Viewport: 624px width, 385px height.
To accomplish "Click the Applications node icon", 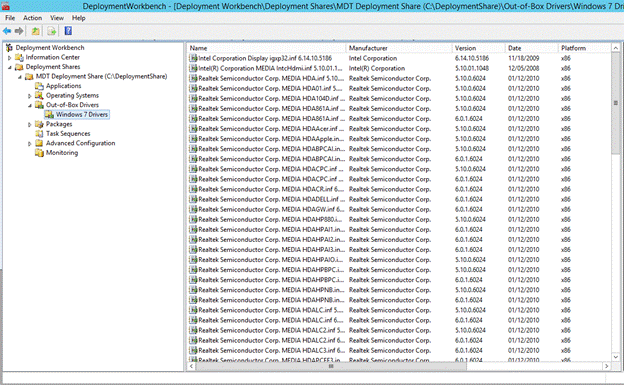I will (39, 86).
